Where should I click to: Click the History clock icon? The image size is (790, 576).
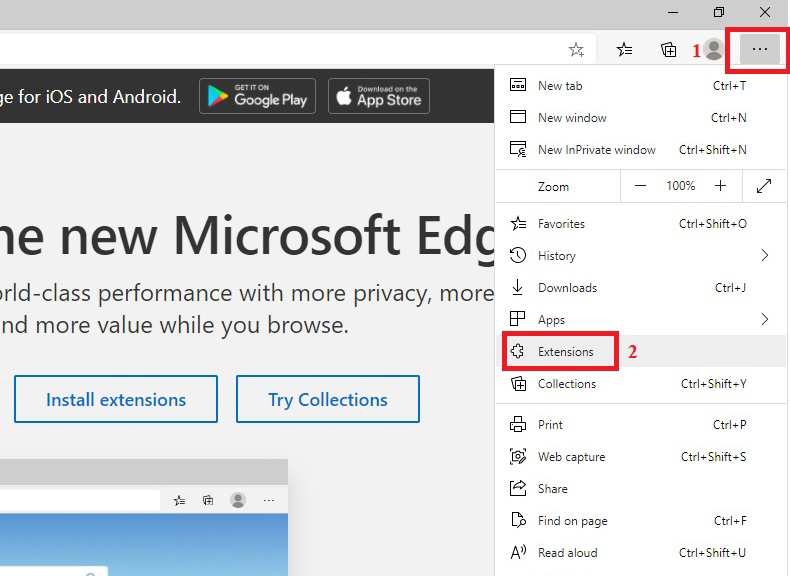518,255
